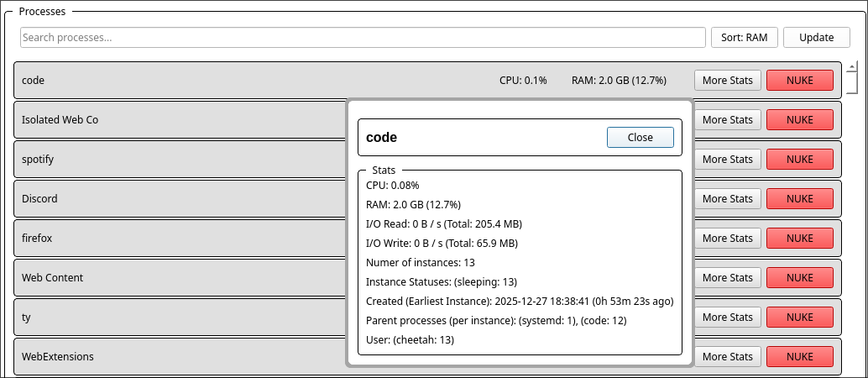868x378 pixels.
Task: Nuke the Isolated Web Co process
Action: (799, 120)
